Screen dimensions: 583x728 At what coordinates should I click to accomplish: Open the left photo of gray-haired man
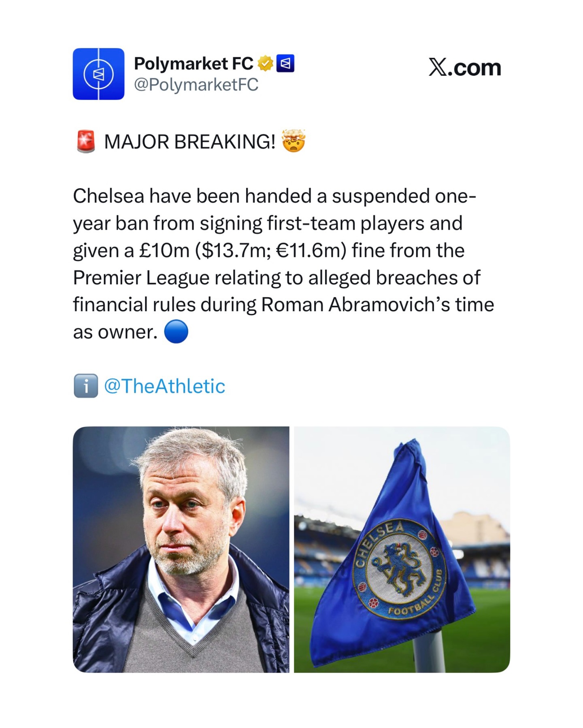[181, 549]
